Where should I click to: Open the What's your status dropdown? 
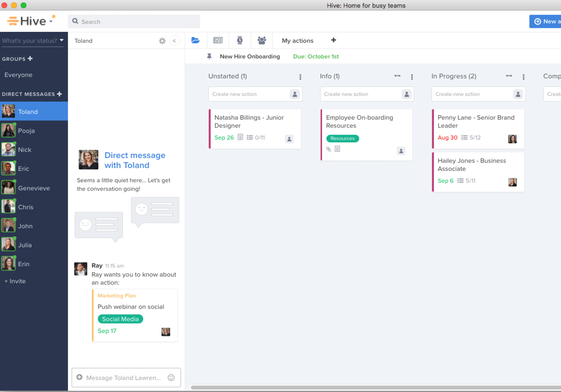click(33, 40)
